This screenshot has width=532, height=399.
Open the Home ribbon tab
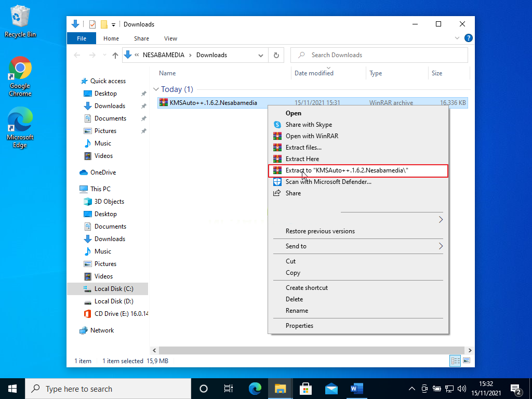click(111, 38)
